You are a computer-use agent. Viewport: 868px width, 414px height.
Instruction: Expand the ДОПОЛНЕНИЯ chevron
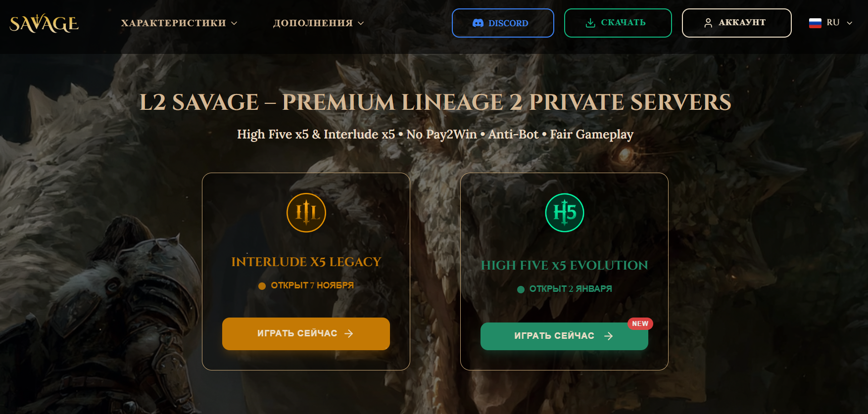pyautogui.click(x=361, y=23)
